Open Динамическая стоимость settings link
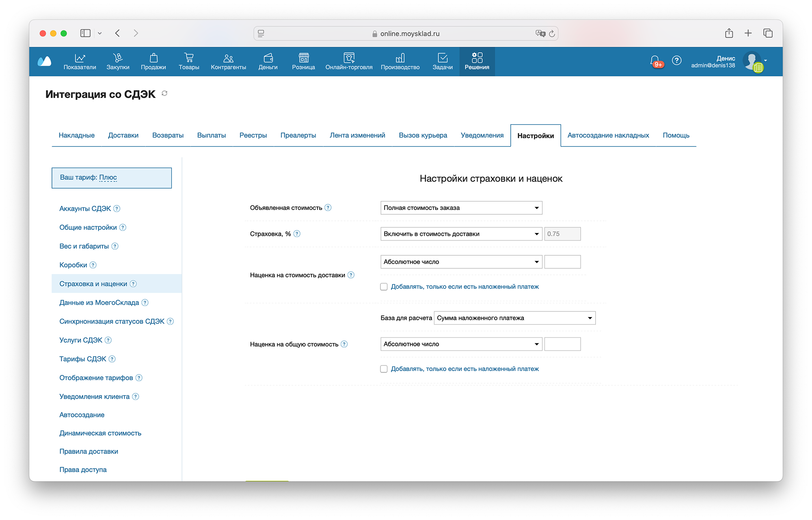 coord(100,433)
